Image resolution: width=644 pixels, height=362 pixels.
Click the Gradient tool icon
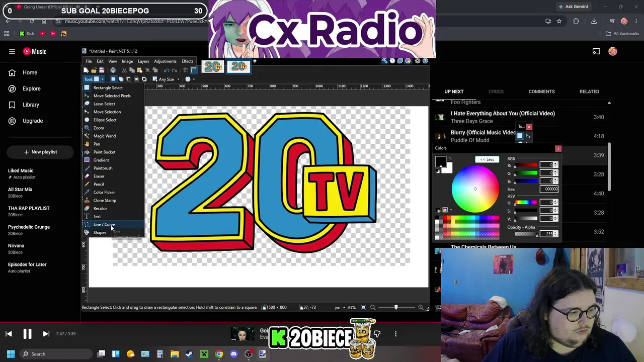87,160
